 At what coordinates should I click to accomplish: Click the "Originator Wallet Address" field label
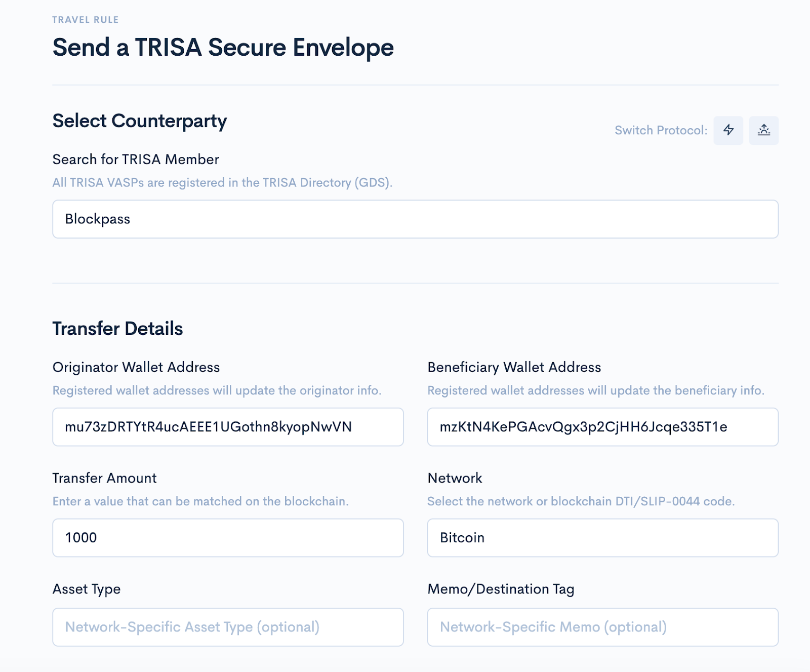[136, 367]
